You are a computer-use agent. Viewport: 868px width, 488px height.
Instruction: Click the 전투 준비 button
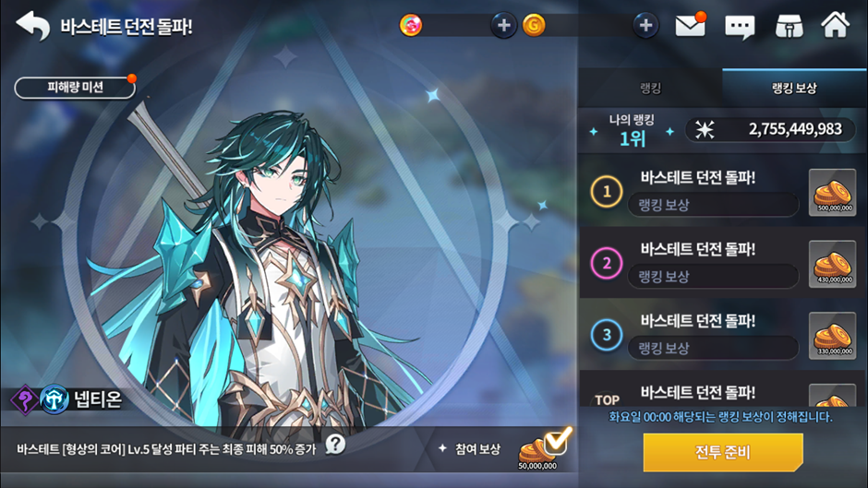point(723,452)
